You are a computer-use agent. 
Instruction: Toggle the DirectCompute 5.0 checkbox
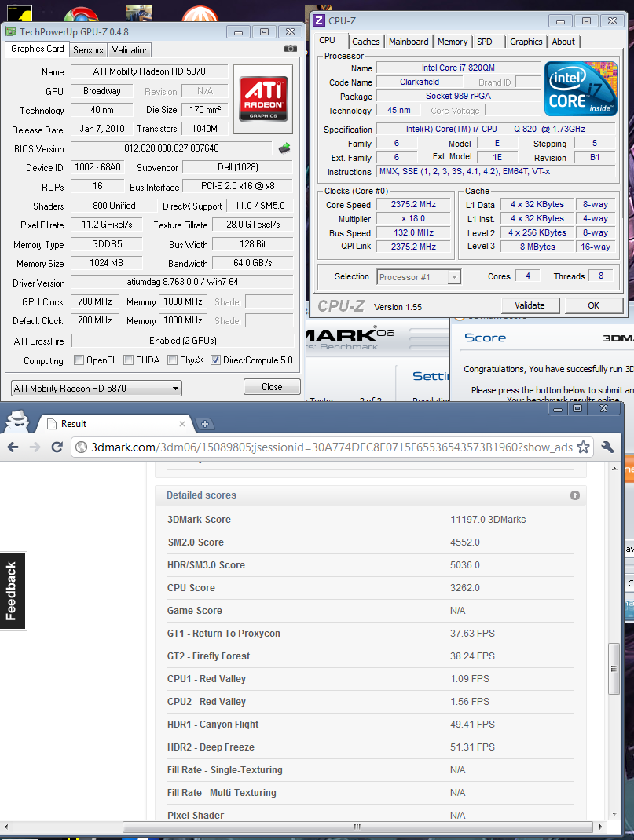coord(215,360)
